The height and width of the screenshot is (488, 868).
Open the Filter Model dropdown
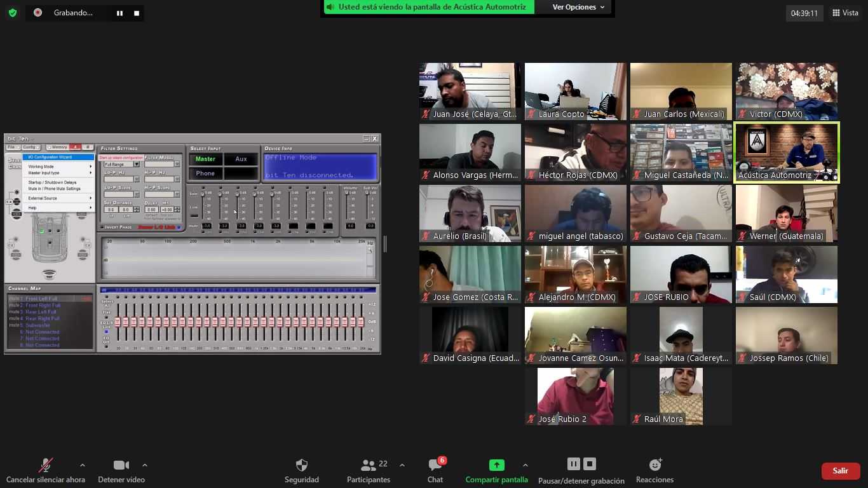coord(177,164)
